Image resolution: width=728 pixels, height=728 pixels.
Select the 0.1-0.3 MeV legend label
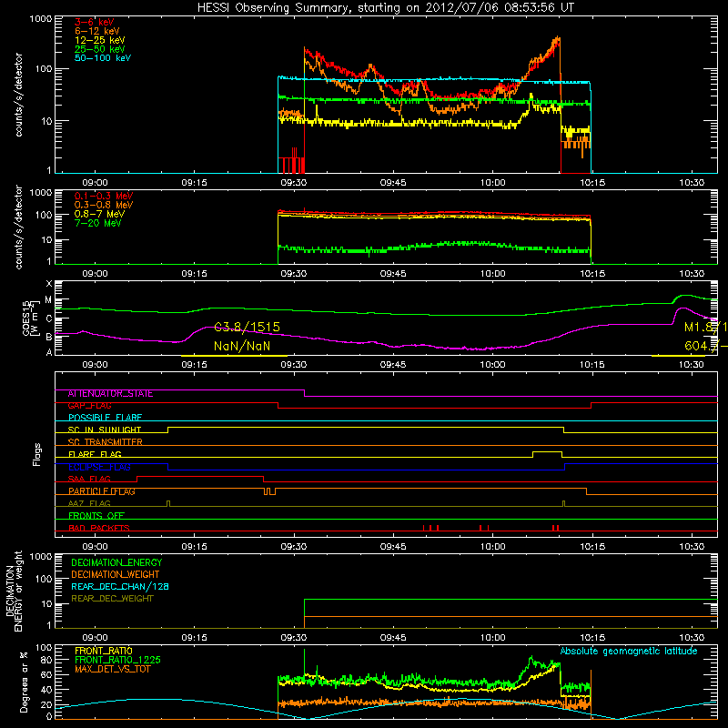point(104,196)
